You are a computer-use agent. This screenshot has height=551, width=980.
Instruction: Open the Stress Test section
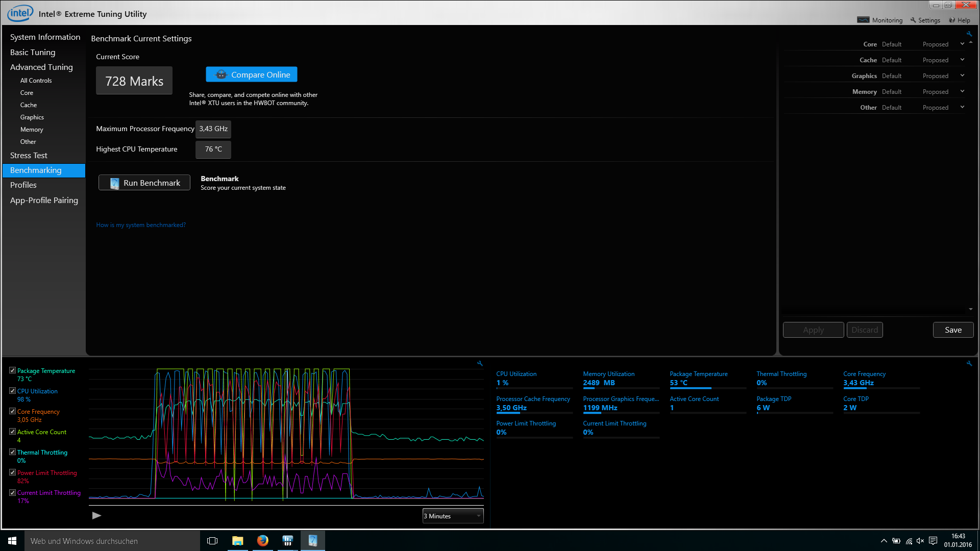29,156
